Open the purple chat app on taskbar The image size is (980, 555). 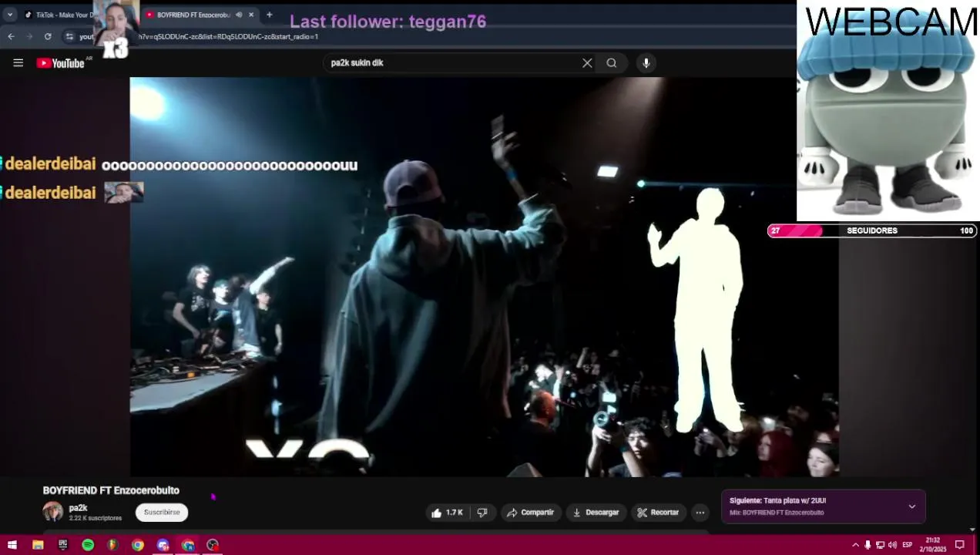coord(163,545)
